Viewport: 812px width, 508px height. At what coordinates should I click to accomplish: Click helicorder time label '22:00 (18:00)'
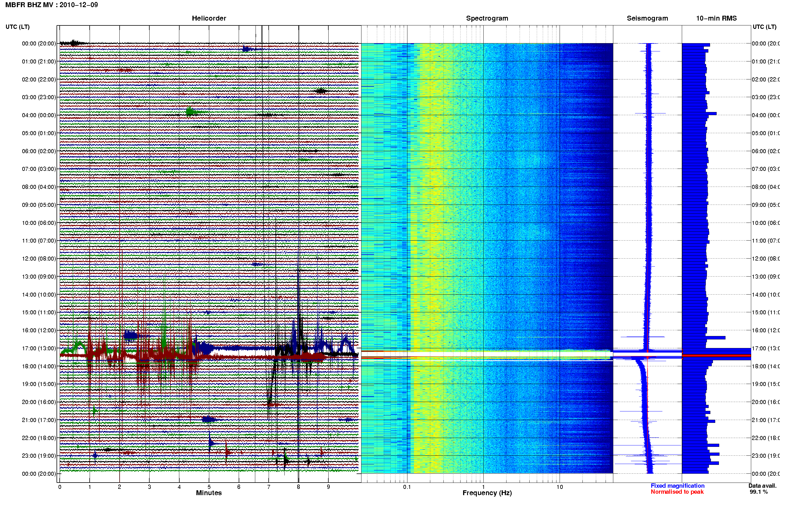[x=39, y=438]
